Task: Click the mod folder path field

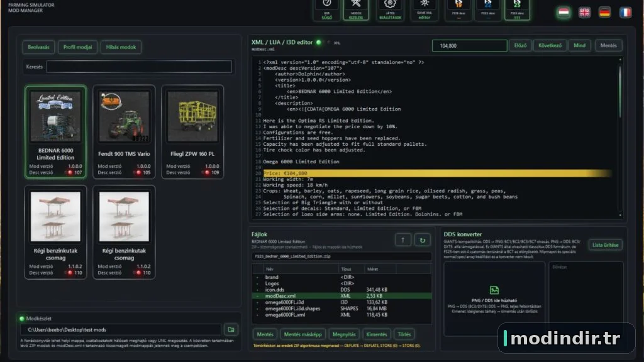Action: (x=121, y=329)
